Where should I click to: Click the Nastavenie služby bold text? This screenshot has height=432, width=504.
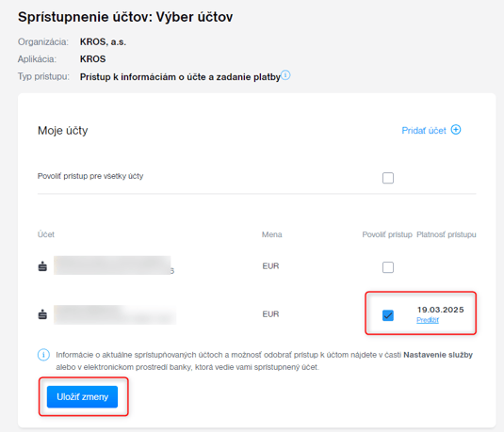tap(438, 355)
